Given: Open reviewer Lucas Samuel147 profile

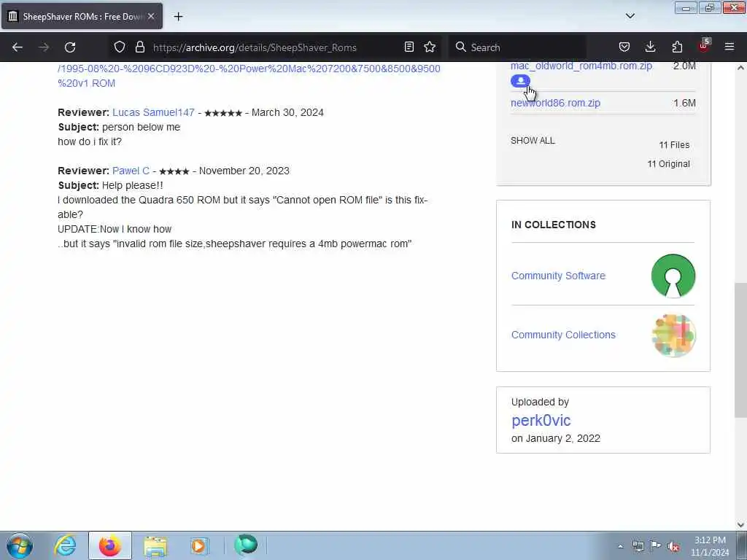Looking at the screenshot, I should click(x=153, y=112).
